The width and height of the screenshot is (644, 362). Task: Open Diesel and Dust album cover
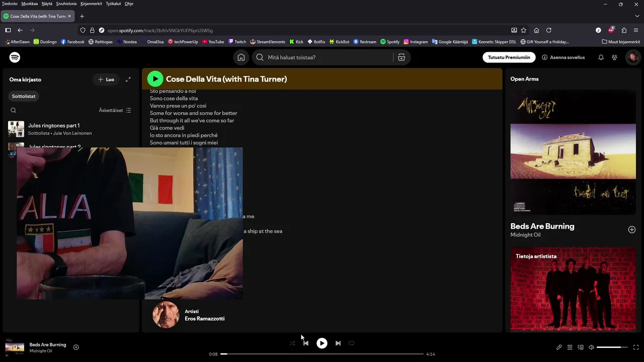pos(573,152)
